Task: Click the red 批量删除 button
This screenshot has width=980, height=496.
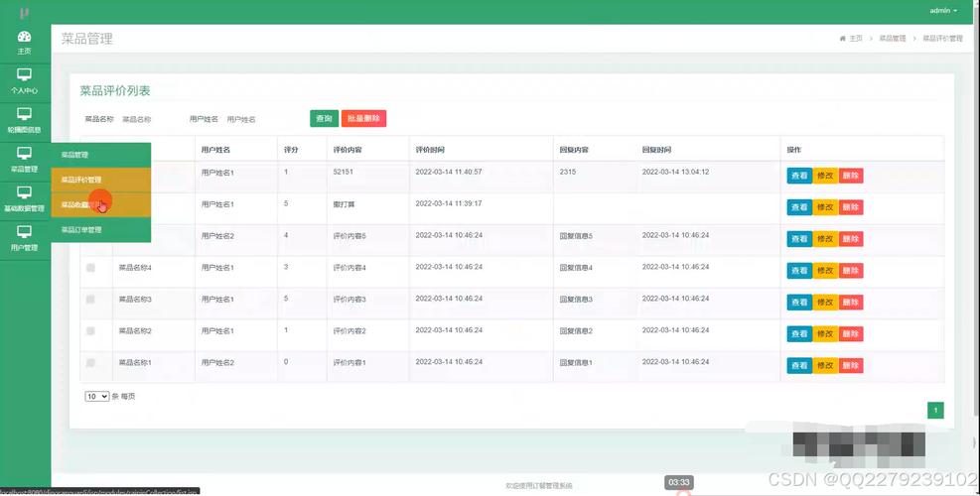Action: 363,119
